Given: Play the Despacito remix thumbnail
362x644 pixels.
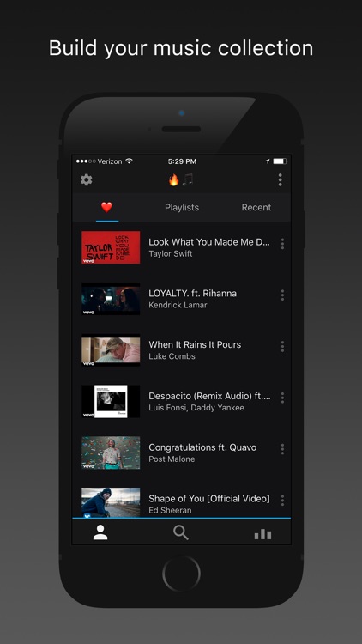Looking at the screenshot, I should [111, 401].
